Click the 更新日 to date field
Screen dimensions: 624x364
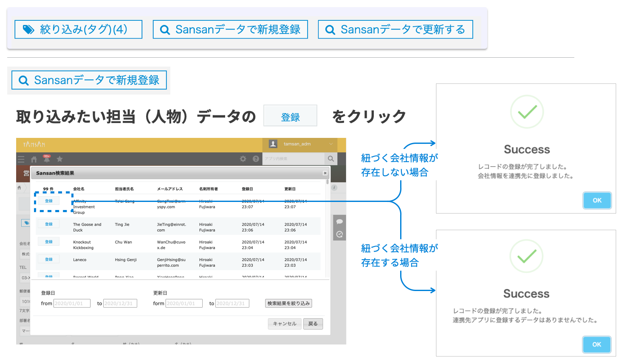click(232, 303)
